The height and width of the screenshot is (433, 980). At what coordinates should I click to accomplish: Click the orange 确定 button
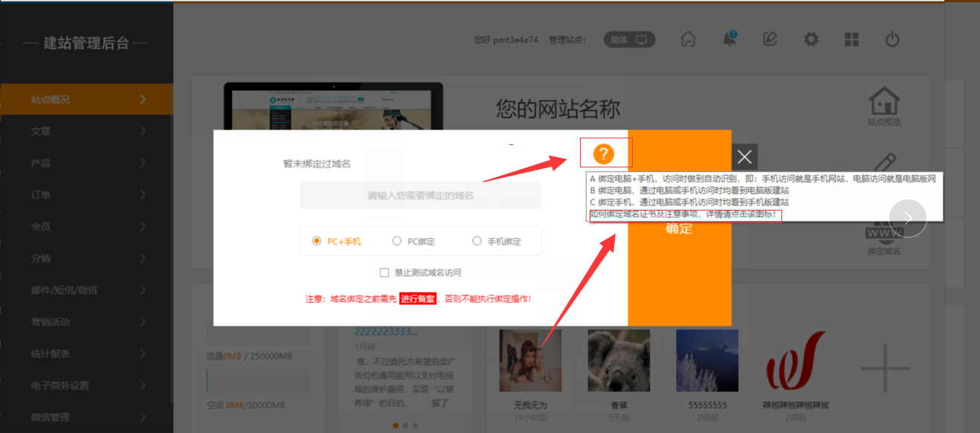(679, 229)
